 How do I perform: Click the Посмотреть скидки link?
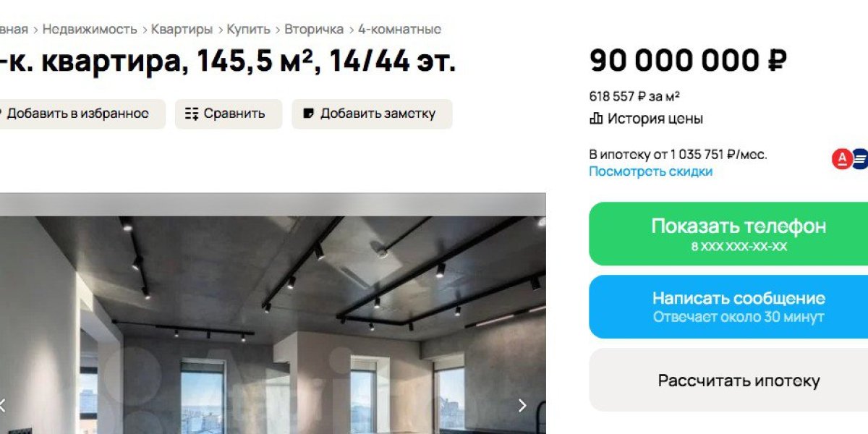[650, 171]
